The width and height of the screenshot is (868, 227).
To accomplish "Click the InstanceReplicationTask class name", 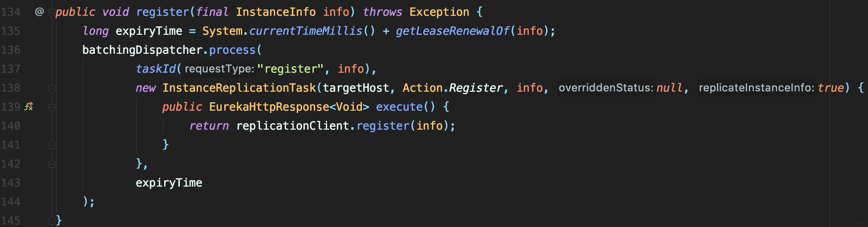I will [239, 87].
